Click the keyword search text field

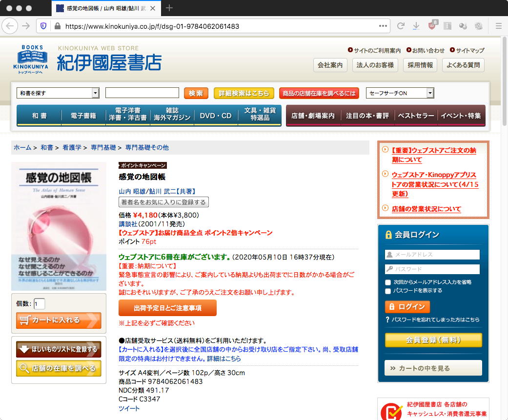pyautogui.click(x=142, y=93)
